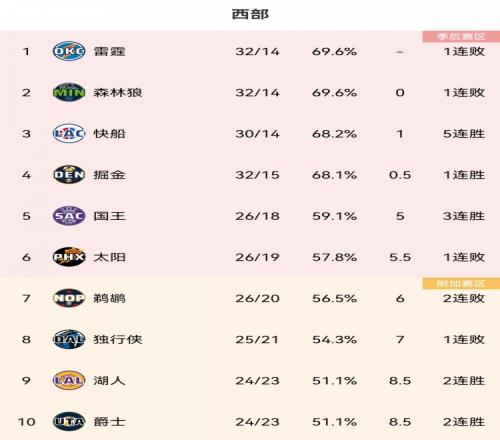Select the LAL Lakers logo
Image resolution: width=500 pixels, height=440 pixels.
coord(69,380)
